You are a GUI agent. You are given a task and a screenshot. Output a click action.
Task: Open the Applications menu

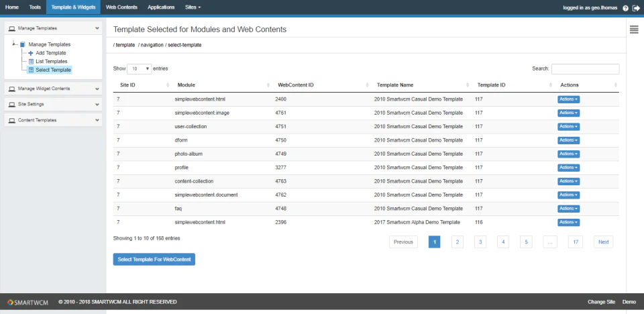161,7
